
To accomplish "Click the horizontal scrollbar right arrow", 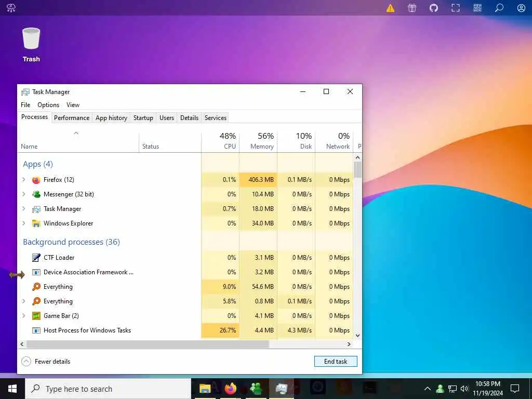I will 349,344.
